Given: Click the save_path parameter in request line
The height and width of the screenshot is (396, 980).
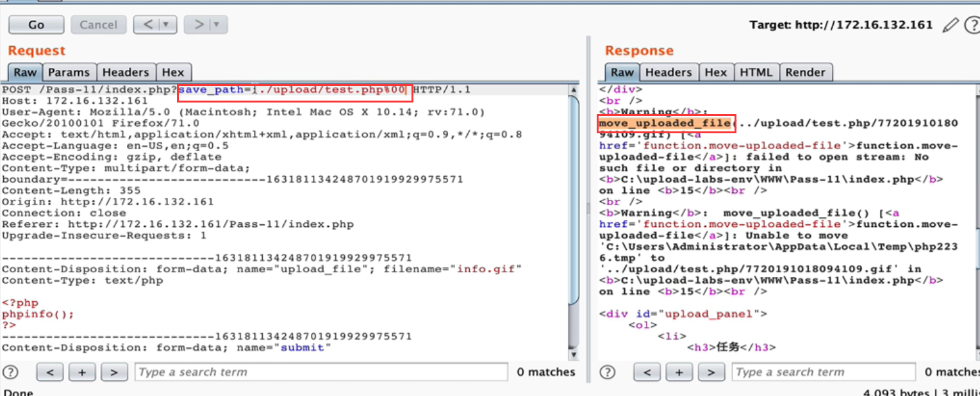Looking at the screenshot, I should click(292, 90).
